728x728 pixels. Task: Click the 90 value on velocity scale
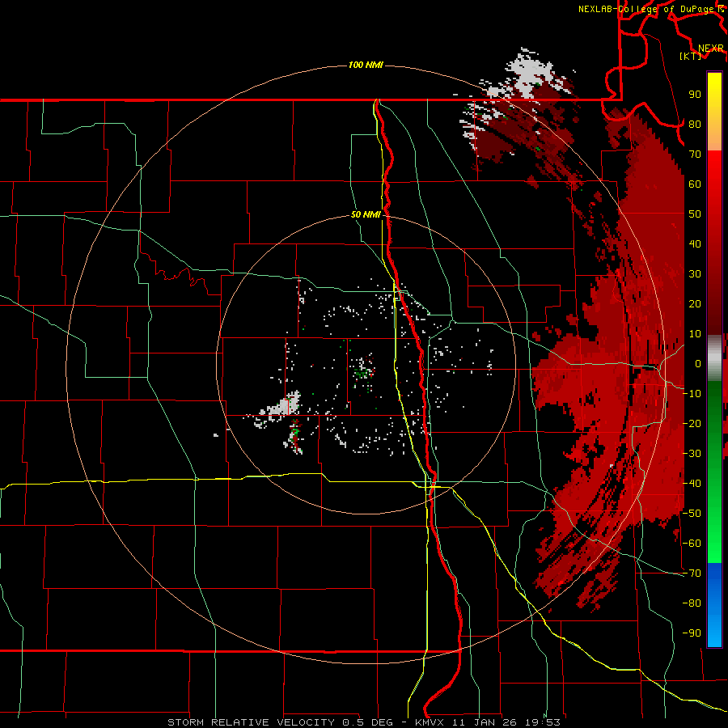[695, 95]
